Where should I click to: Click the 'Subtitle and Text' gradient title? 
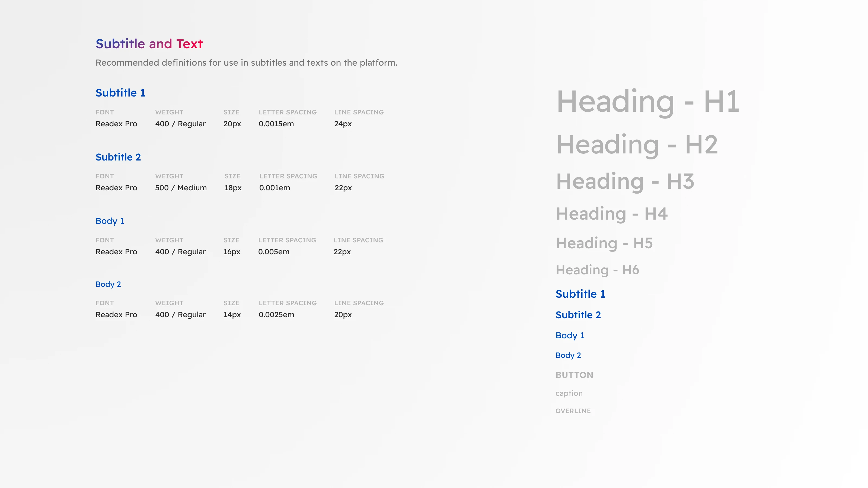149,44
